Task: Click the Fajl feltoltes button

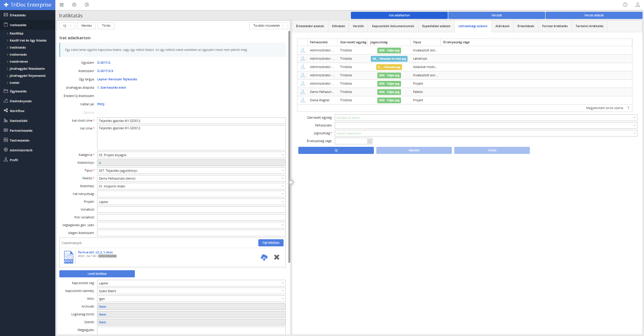Action: [x=271, y=243]
